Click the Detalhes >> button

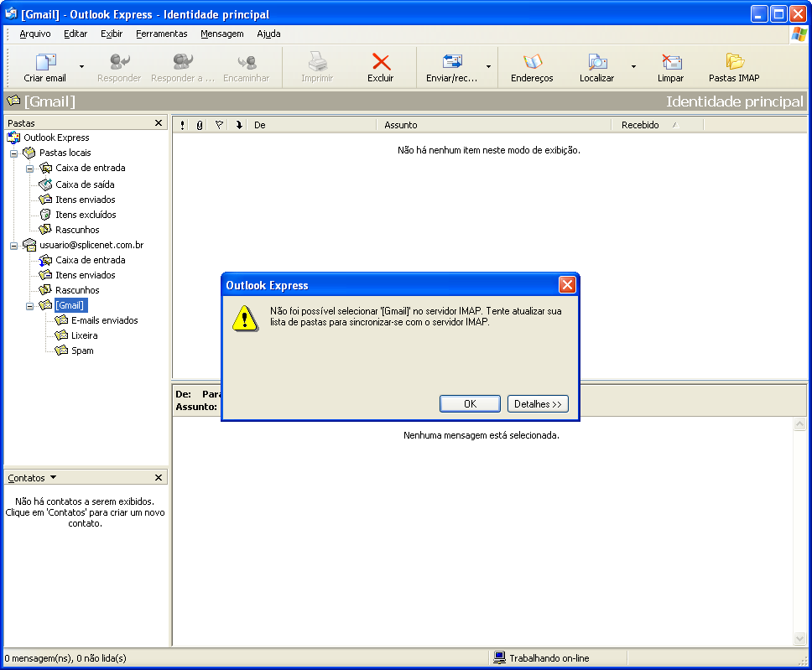pos(538,404)
